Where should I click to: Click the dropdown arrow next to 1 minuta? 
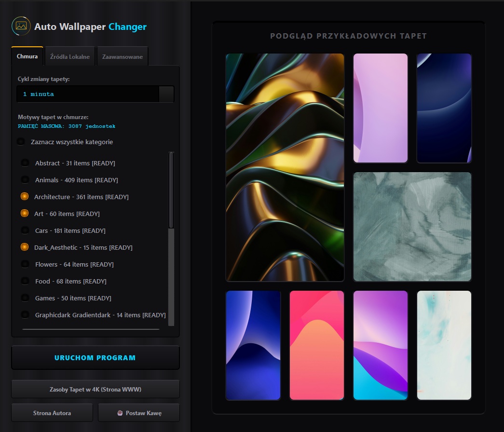(167, 94)
